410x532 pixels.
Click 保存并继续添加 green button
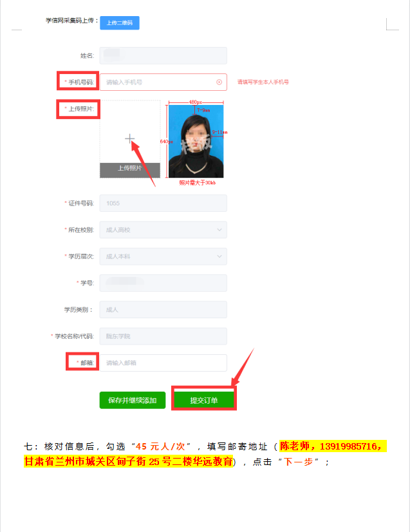[133, 401]
